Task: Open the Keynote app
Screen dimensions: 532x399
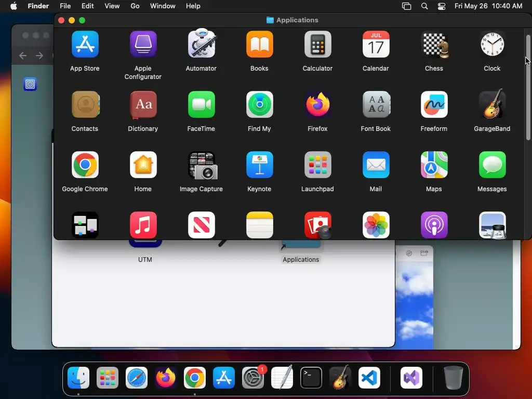Action: (x=260, y=165)
